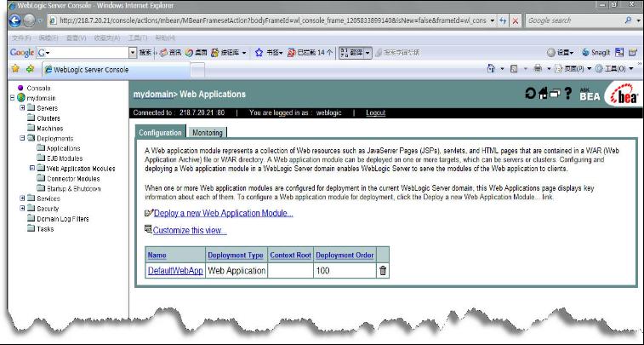
Task: Expand the Servers tree node
Action: click(22, 107)
